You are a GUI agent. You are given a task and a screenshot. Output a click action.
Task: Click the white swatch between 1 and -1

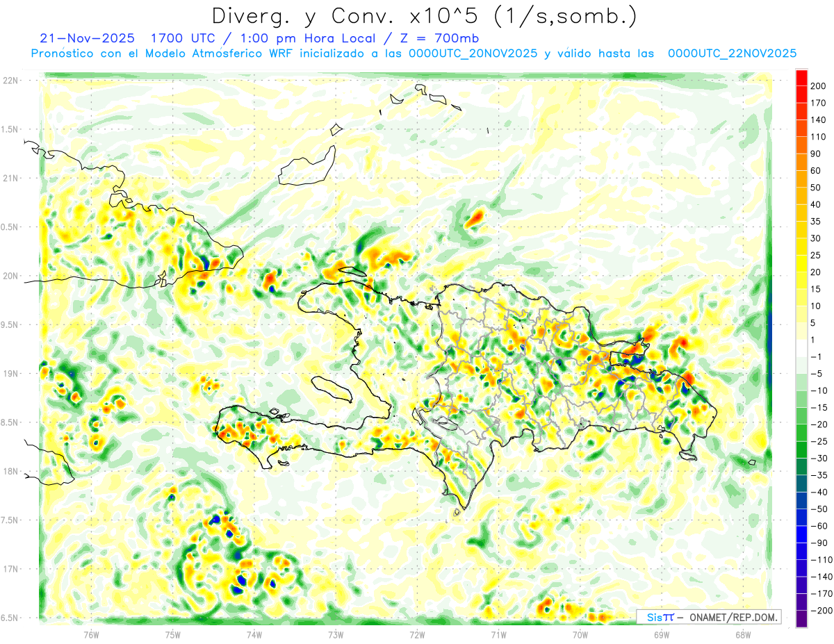(x=802, y=348)
